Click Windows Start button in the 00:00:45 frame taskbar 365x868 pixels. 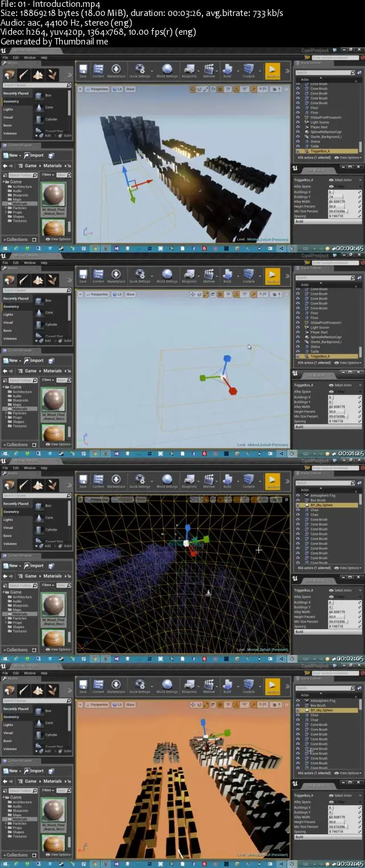[5, 248]
